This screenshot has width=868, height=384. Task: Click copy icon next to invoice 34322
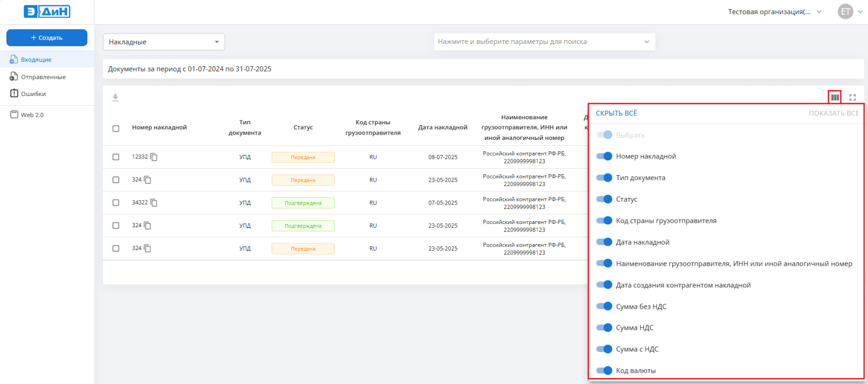[154, 203]
